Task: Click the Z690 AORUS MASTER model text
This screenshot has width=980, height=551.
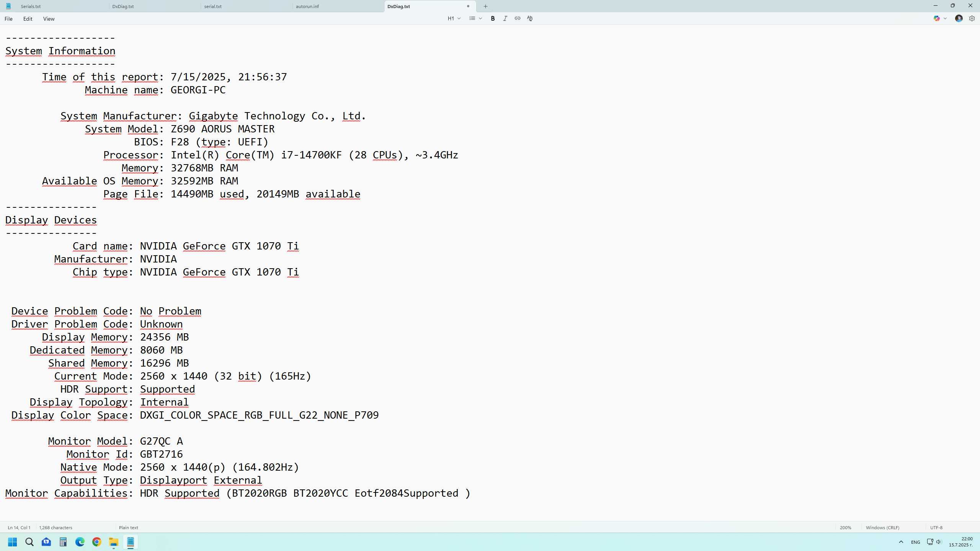Action: (x=222, y=129)
